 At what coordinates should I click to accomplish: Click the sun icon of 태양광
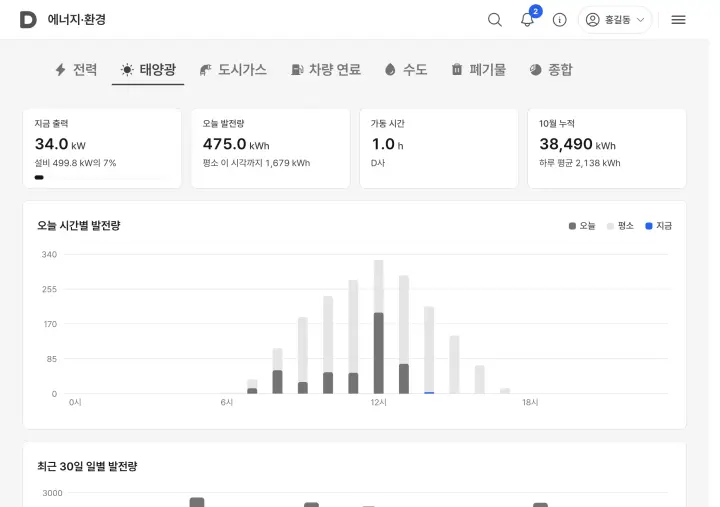pos(127,70)
